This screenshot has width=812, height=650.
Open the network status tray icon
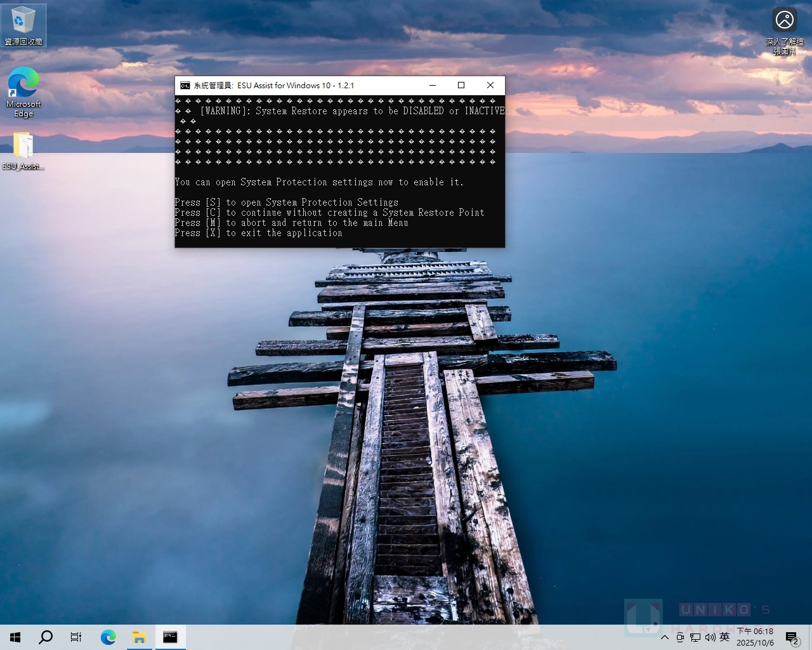[x=695, y=637]
